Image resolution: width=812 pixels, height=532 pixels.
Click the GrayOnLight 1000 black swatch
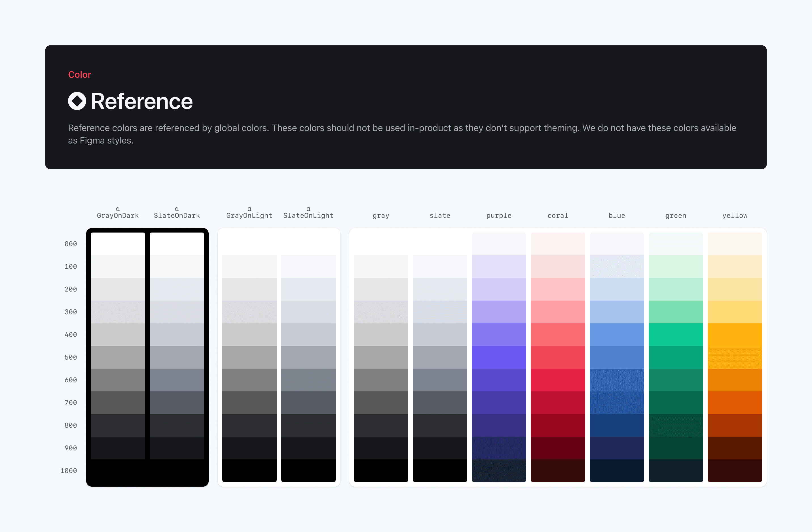pyautogui.click(x=249, y=470)
